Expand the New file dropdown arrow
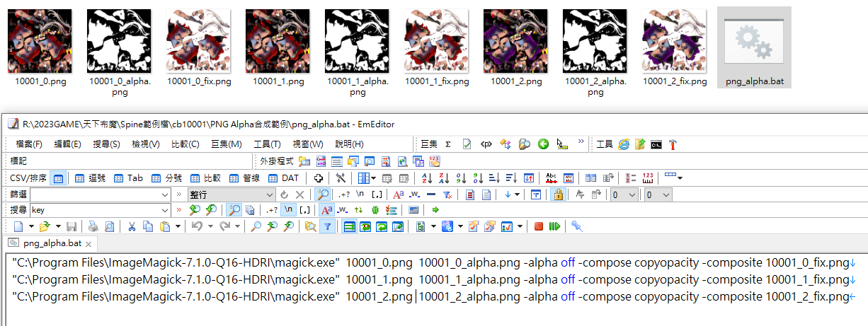The image size is (868, 326). pos(31,226)
